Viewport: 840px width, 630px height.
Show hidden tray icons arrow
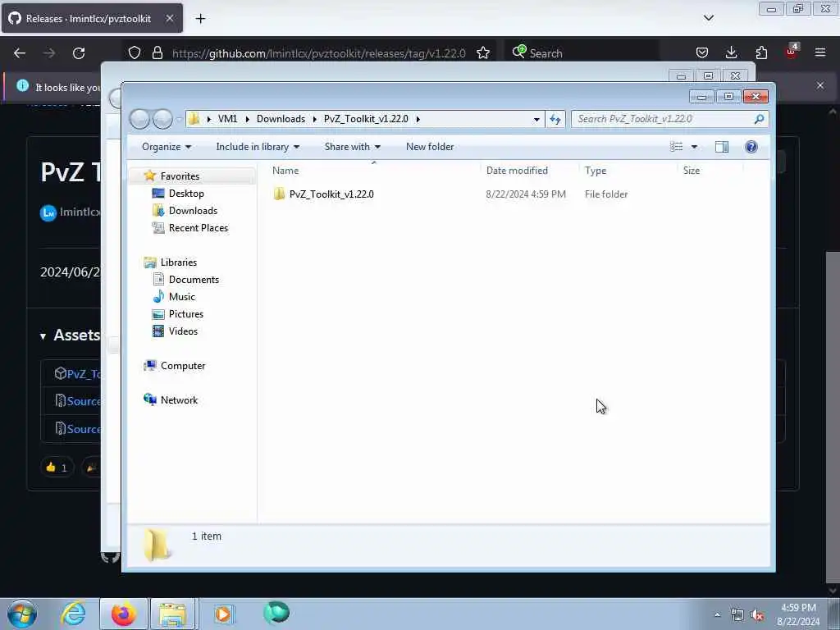[x=717, y=614]
